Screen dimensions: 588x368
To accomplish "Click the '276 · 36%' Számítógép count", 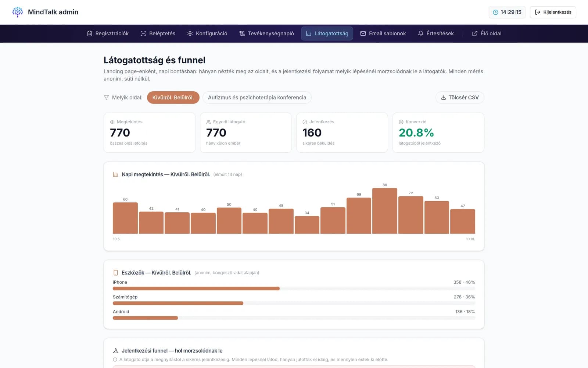I will tap(464, 297).
